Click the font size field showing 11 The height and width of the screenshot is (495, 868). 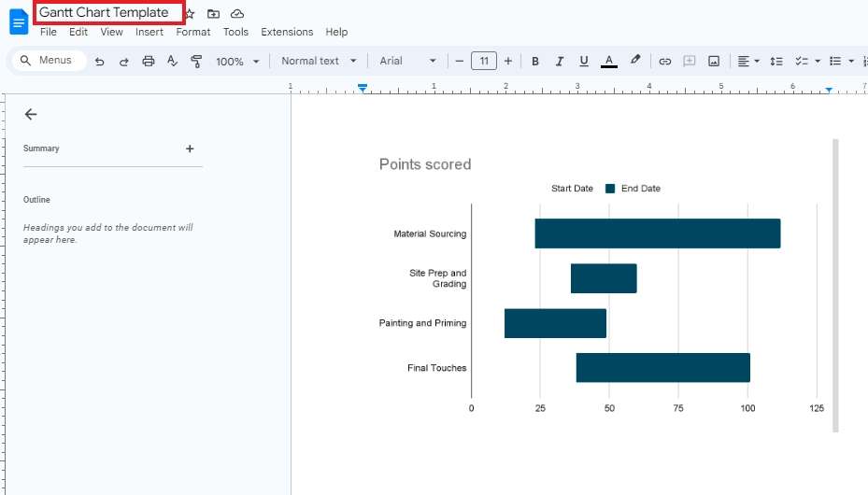[x=484, y=61]
